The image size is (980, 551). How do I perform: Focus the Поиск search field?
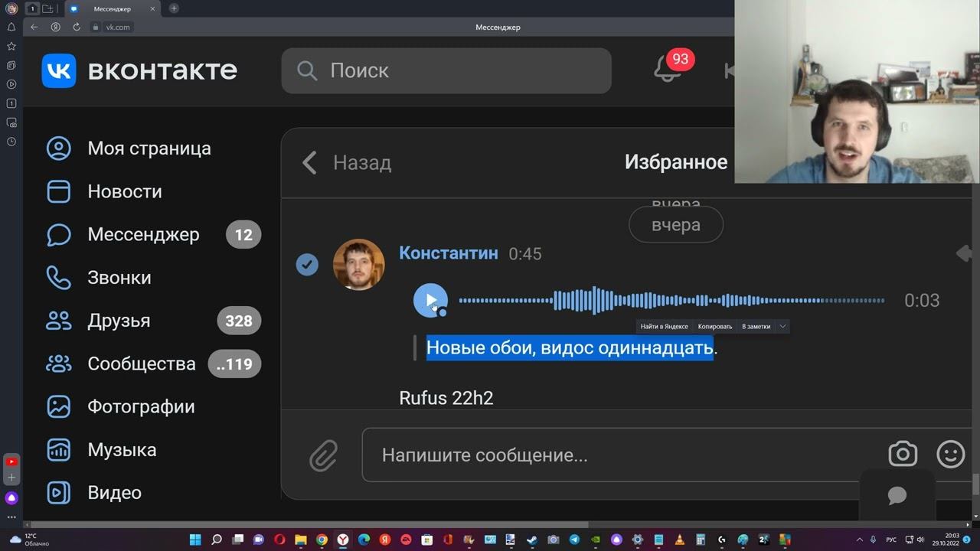[446, 70]
